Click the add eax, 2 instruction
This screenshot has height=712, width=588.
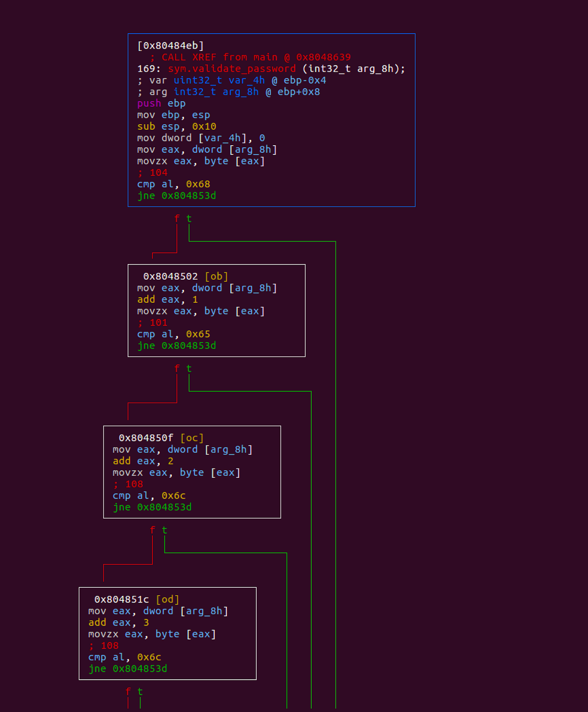point(143,461)
